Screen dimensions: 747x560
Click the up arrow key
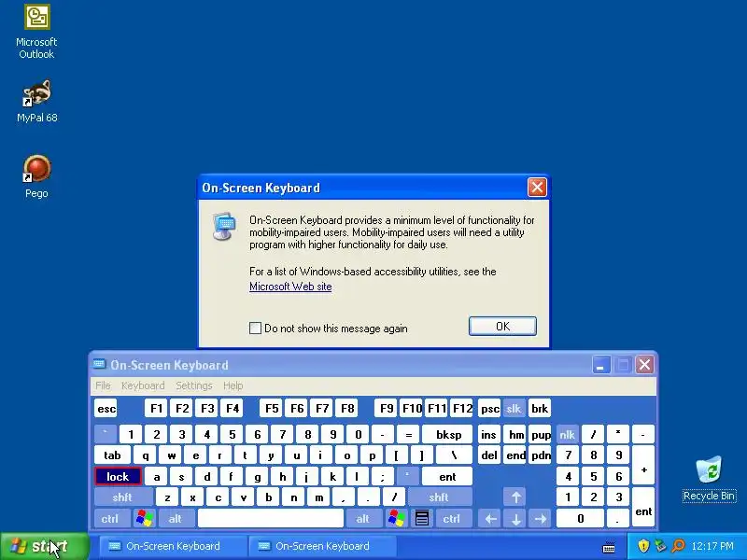pyautogui.click(x=515, y=497)
